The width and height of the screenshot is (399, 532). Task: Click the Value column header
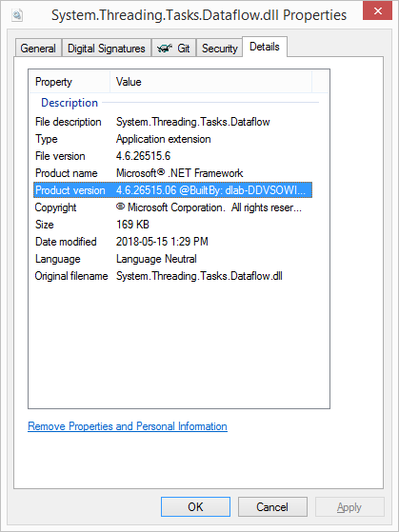tap(210, 82)
